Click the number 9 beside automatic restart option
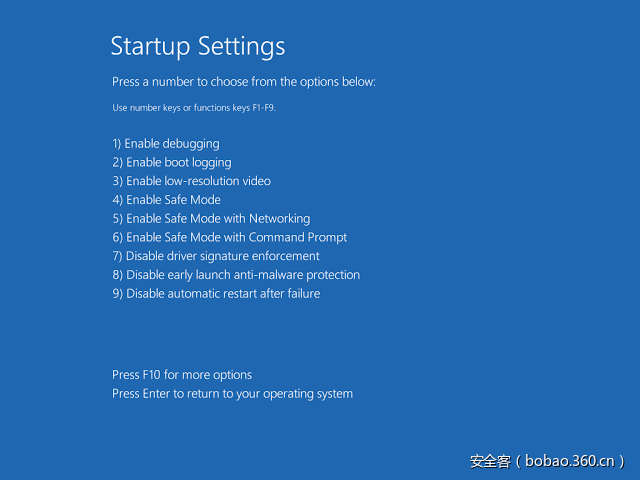 click(x=116, y=294)
